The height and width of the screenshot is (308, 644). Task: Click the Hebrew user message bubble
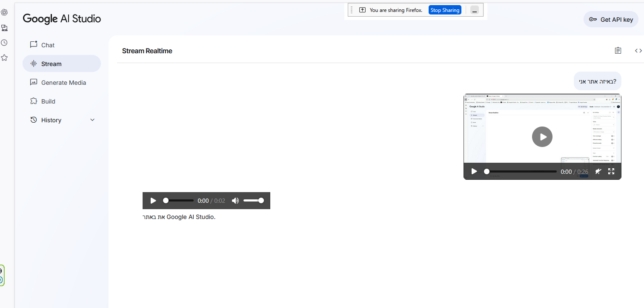click(x=598, y=81)
